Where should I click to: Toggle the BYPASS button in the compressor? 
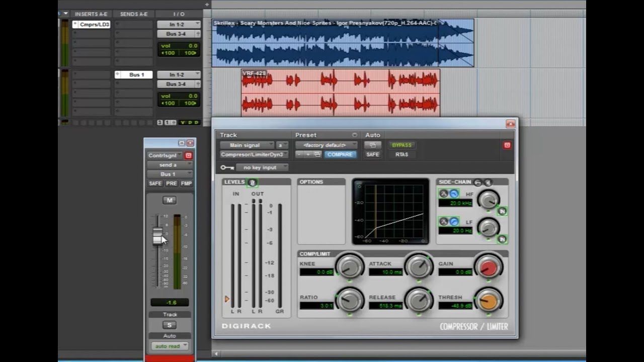[x=401, y=145]
